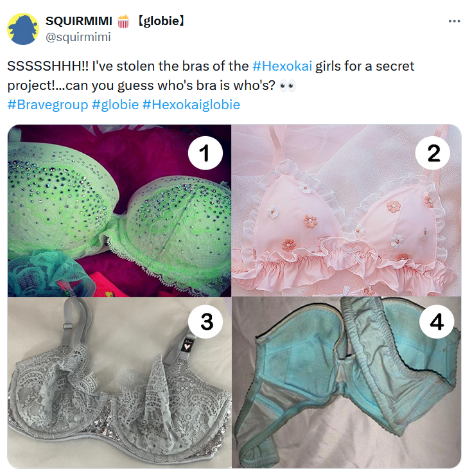Viewport: 472px width, 476px height.
Task: Open the green image numbered 1
Action: [x=119, y=210]
